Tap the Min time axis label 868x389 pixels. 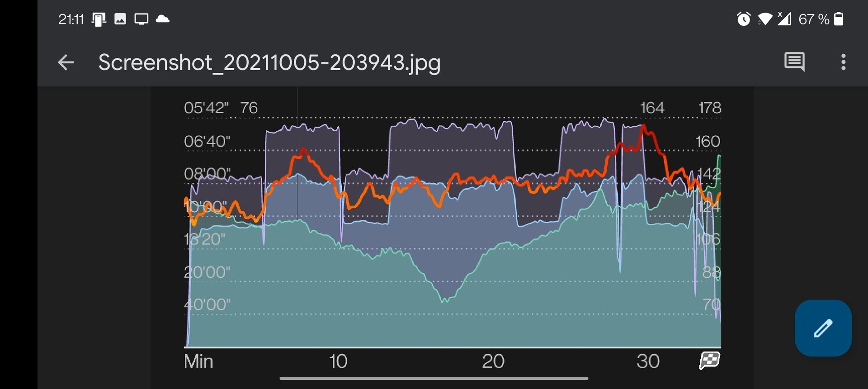tap(198, 361)
